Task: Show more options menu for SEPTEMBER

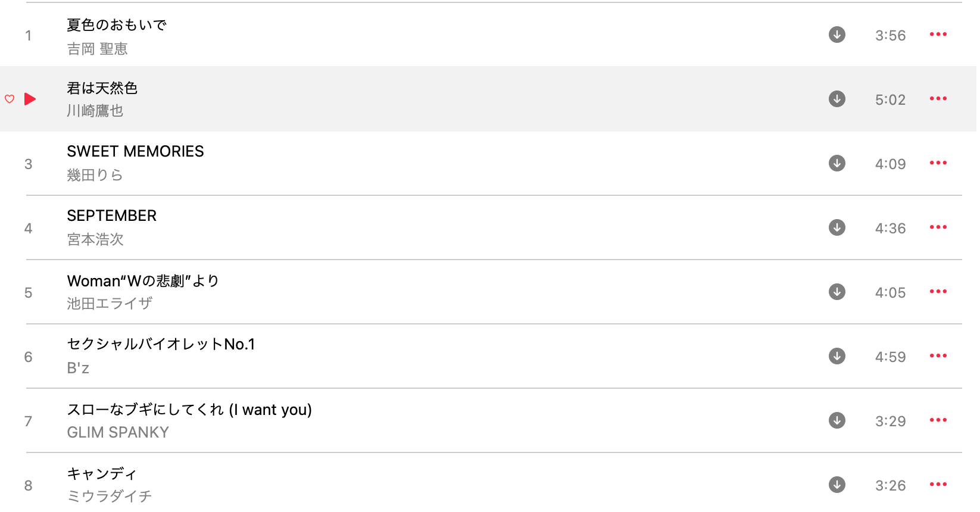Action: [938, 227]
